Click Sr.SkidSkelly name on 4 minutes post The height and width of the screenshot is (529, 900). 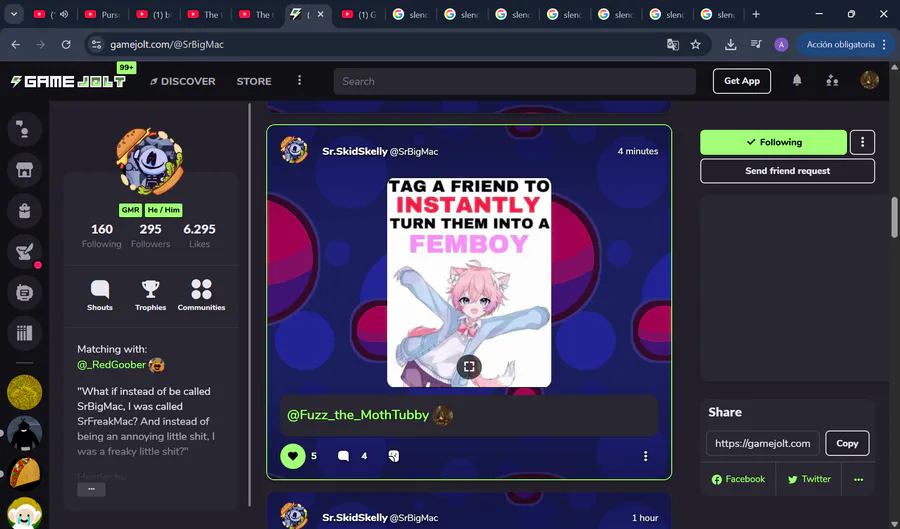pos(355,151)
